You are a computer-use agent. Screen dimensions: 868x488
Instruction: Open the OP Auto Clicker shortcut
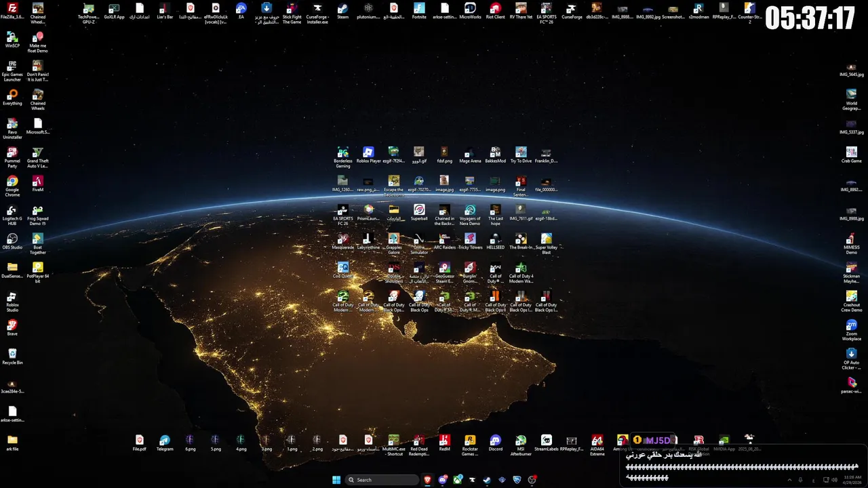point(851,359)
